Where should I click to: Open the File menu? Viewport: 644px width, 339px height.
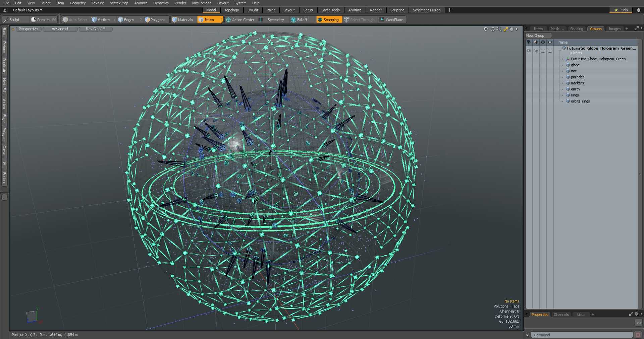6,3
